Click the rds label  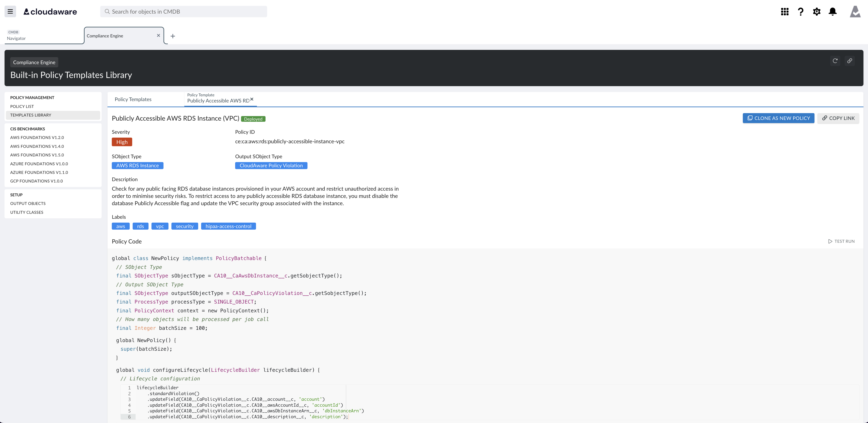coord(141,226)
